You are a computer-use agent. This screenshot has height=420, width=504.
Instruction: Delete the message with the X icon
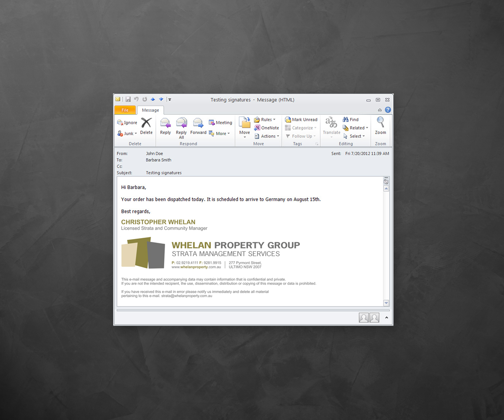146,126
